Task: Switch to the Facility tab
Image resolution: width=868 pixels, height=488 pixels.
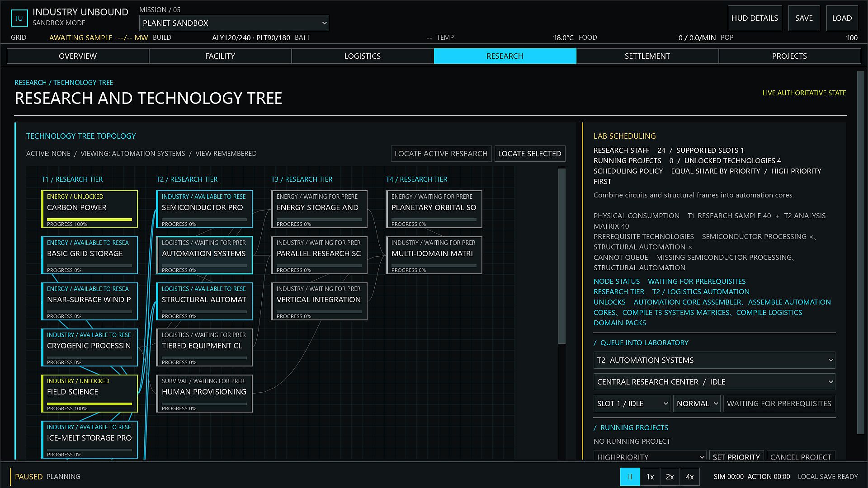Action: 220,56
